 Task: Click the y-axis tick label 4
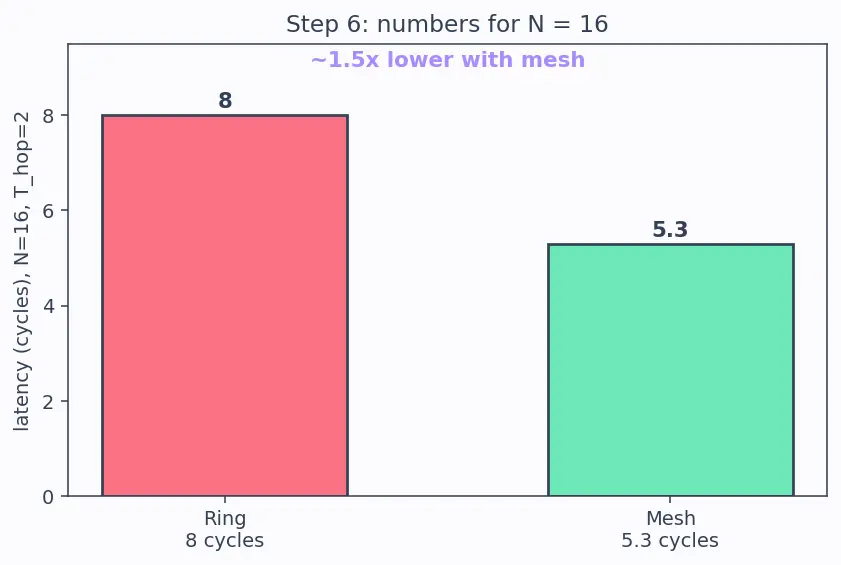(48, 306)
